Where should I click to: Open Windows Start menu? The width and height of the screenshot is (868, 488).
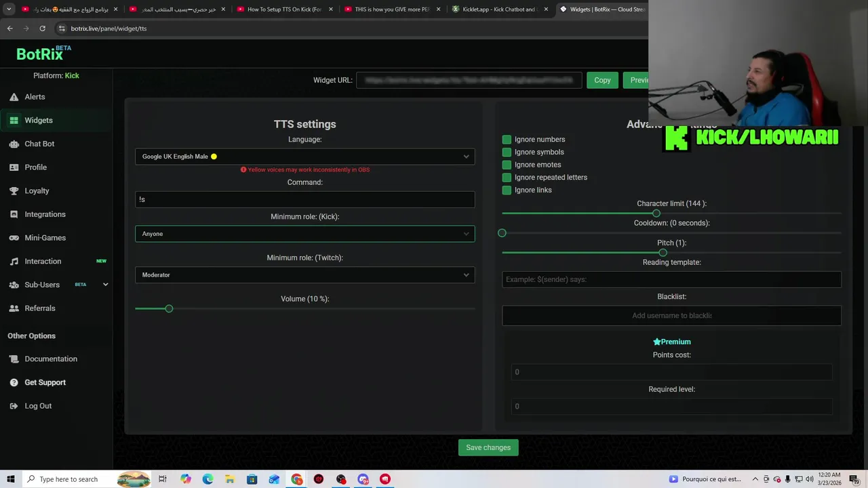11,479
